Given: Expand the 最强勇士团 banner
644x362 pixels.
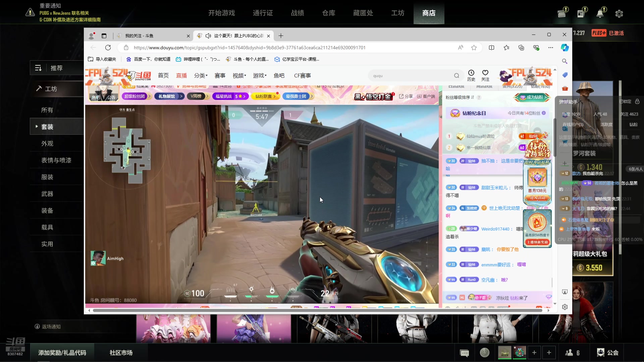Looking at the screenshot, I should pos(298,97).
